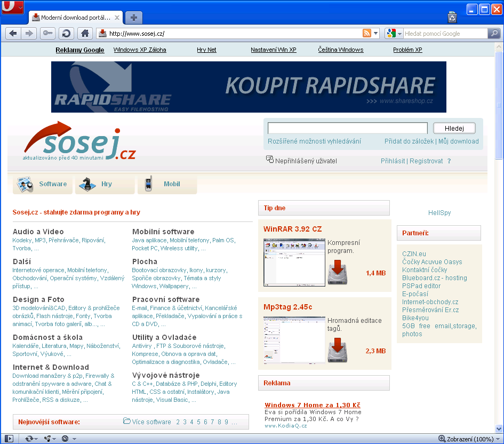Viewport: 504px width, 444px height.
Task: Click the vertical scrollbar down arrow
Action: click(499, 429)
